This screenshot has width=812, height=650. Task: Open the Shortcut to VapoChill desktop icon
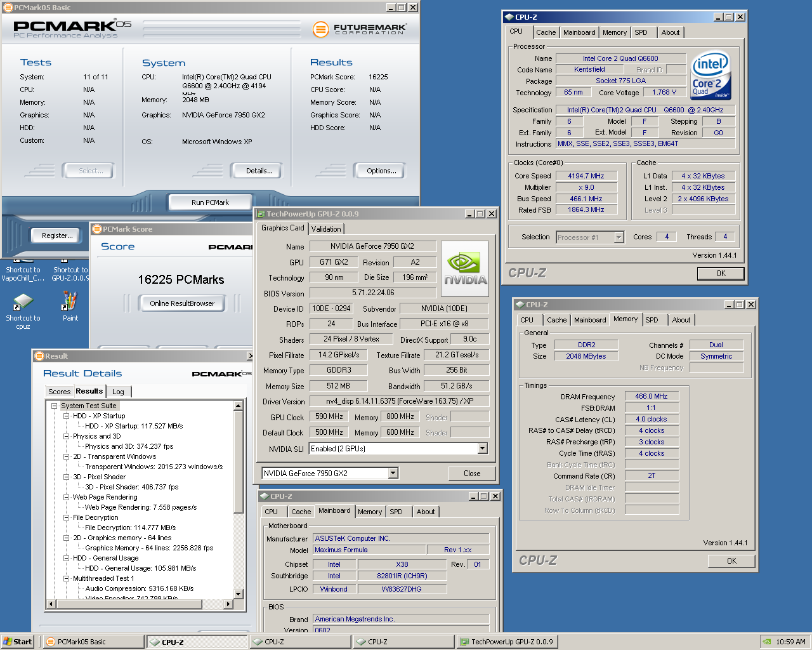pos(23,270)
